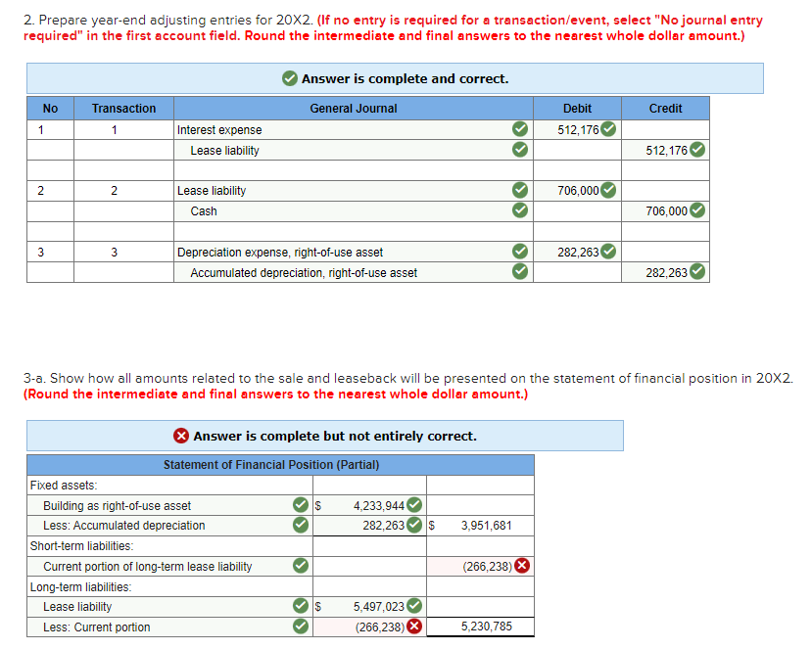Image resolution: width=812 pixels, height=650 pixels.
Task: Click the checkmark beside Current portion of long-term lease liability
Action: click(299, 566)
